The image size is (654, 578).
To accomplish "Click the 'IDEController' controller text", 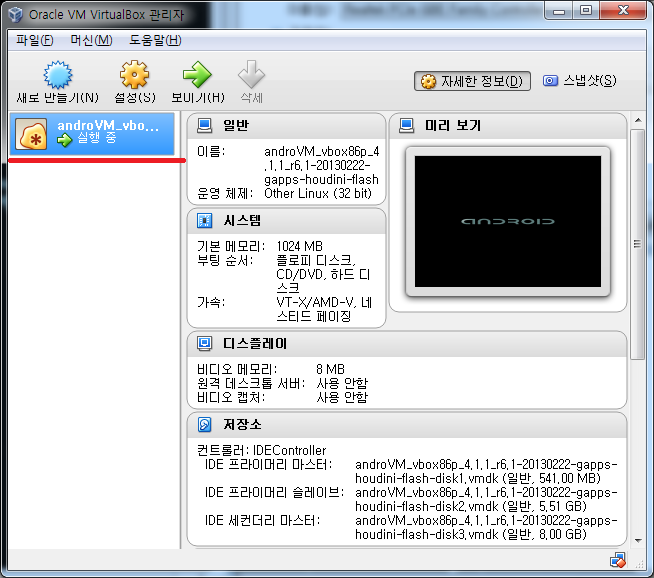I will 289,450.
